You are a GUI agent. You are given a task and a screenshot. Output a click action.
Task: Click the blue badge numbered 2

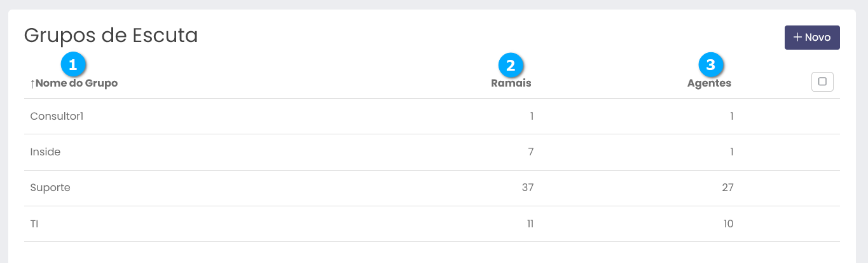click(511, 64)
